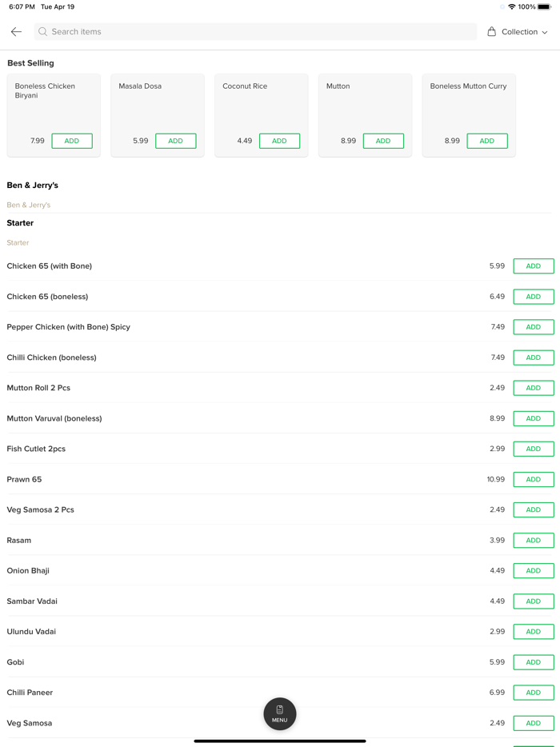The height and width of the screenshot is (747, 560).
Task: Focus the Search items field
Action: [256, 32]
